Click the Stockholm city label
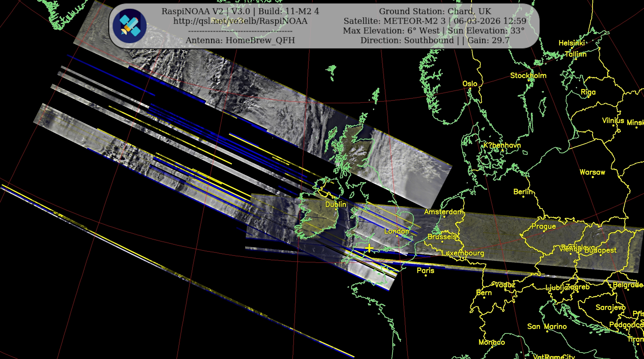The image size is (644, 359). (x=528, y=76)
